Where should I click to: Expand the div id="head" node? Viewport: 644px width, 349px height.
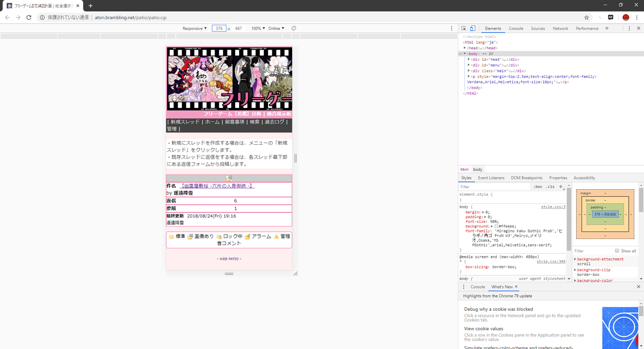pyautogui.click(x=469, y=59)
